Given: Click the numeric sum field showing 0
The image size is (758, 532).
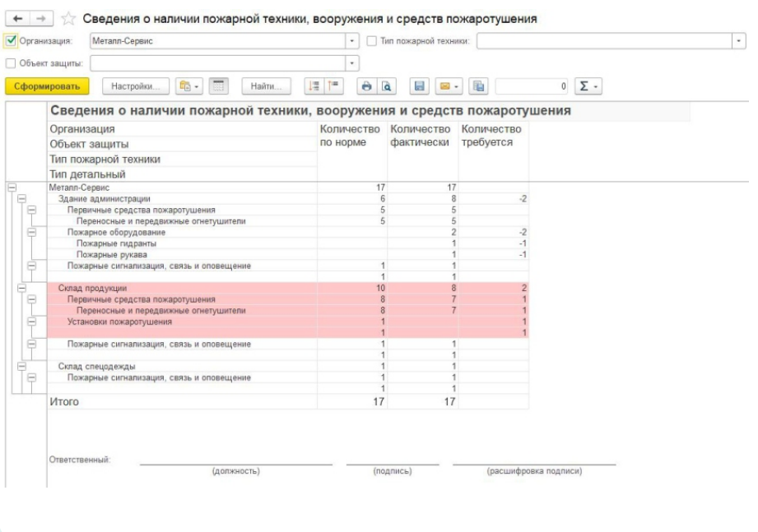Looking at the screenshot, I should click(x=532, y=86).
